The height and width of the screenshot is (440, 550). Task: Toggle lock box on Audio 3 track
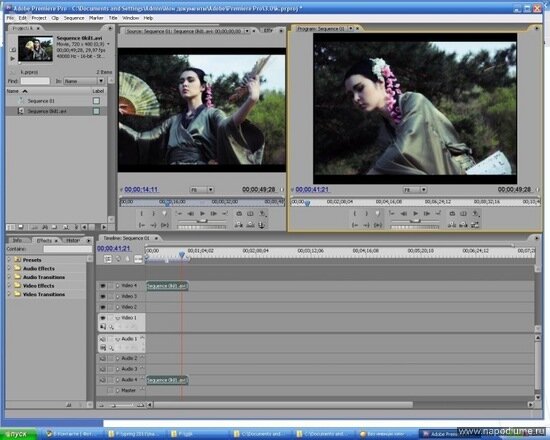tap(111, 369)
